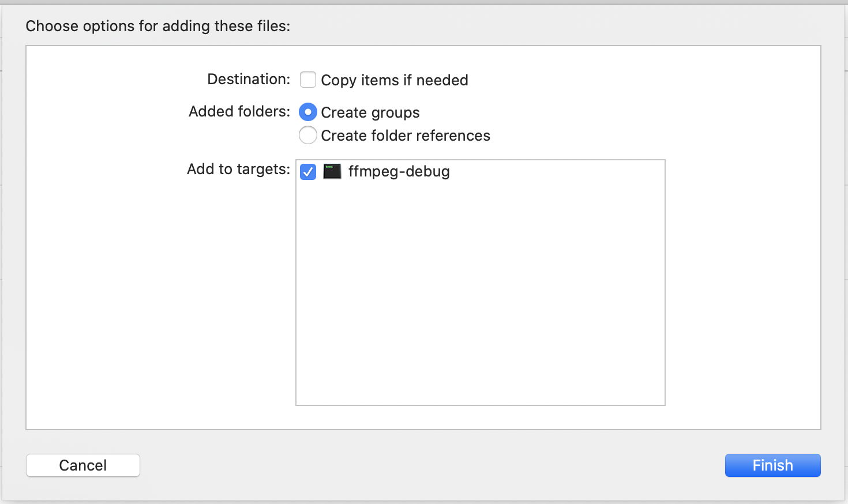Click the ffmpeg-debug target name
The image size is (848, 504).
coord(399,171)
